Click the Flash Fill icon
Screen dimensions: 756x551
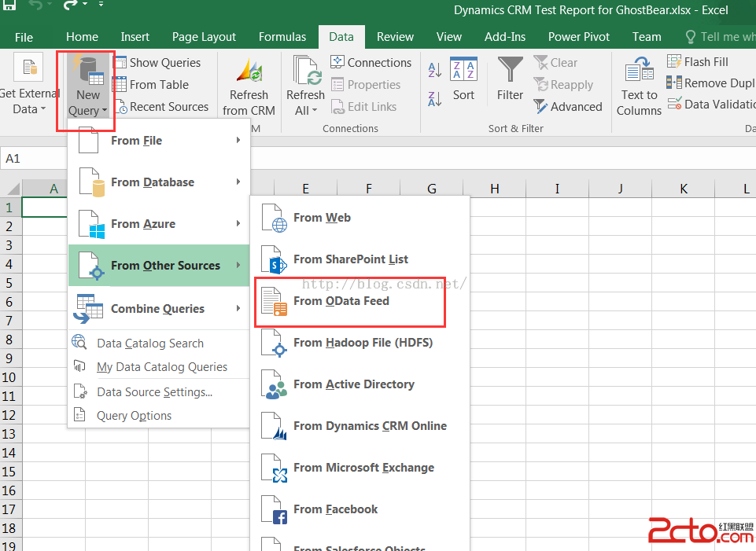[x=674, y=61]
